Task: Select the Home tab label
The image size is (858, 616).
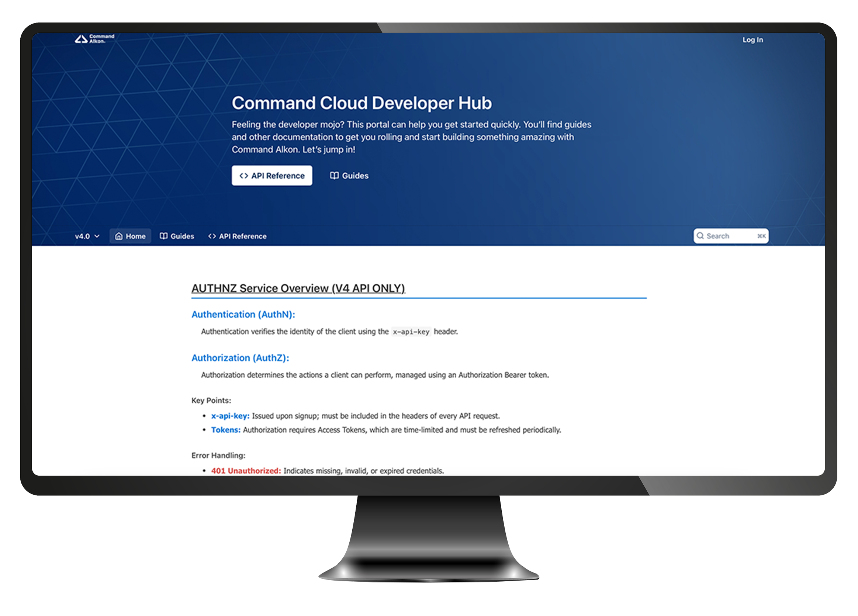Action: tap(135, 236)
